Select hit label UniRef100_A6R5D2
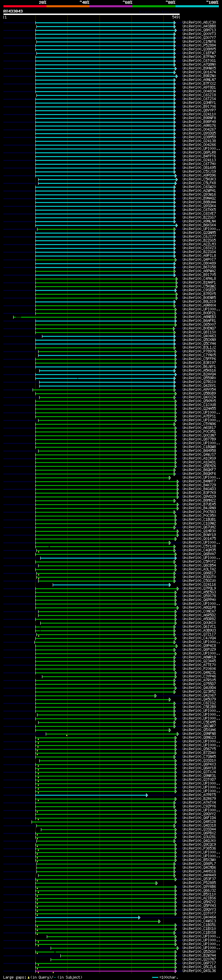 (x=199, y=615)
